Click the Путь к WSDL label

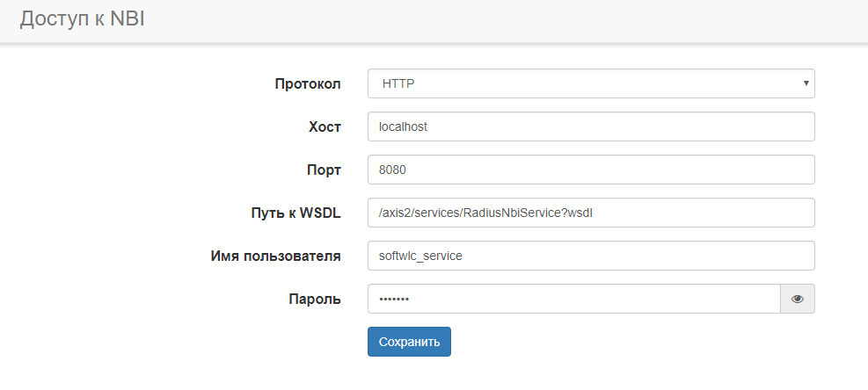(295, 213)
